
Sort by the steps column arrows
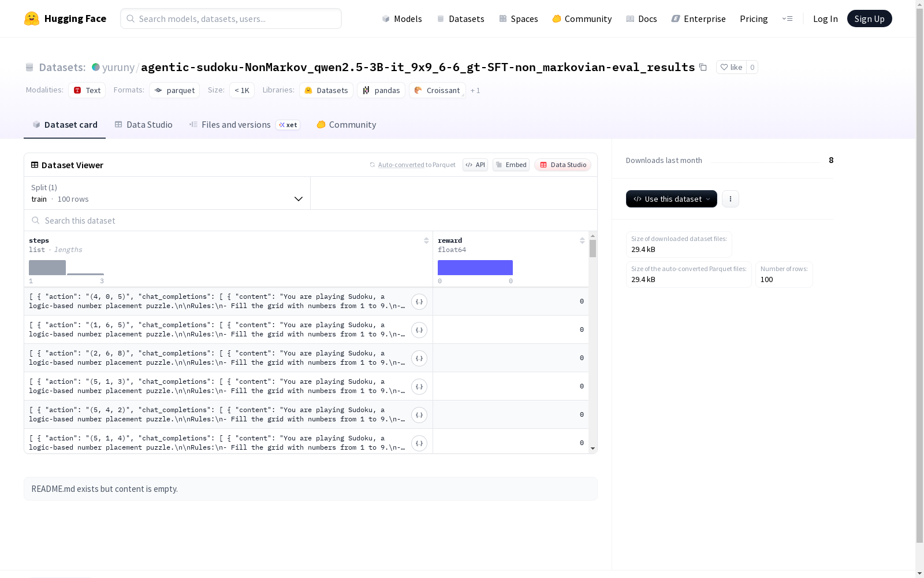tap(426, 240)
